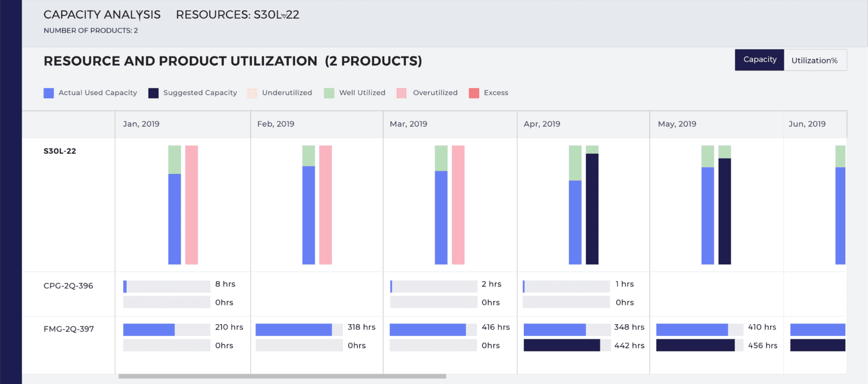Screen dimensions: 868x384
Task: Click May's dark suggested capacity bar for S30L-22
Action: pyautogui.click(x=725, y=211)
